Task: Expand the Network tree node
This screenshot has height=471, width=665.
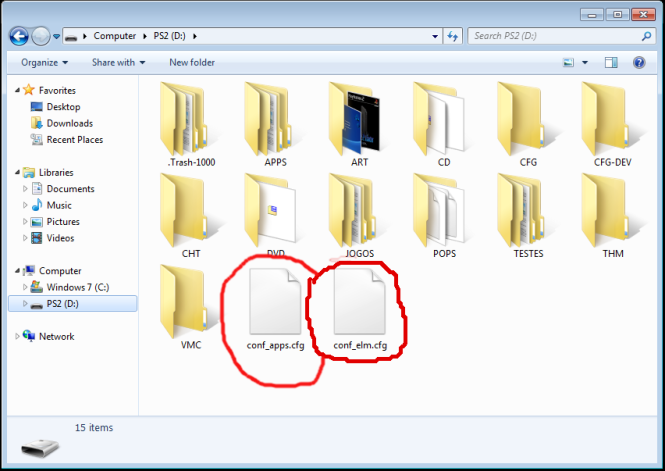Action: pyautogui.click(x=18, y=337)
